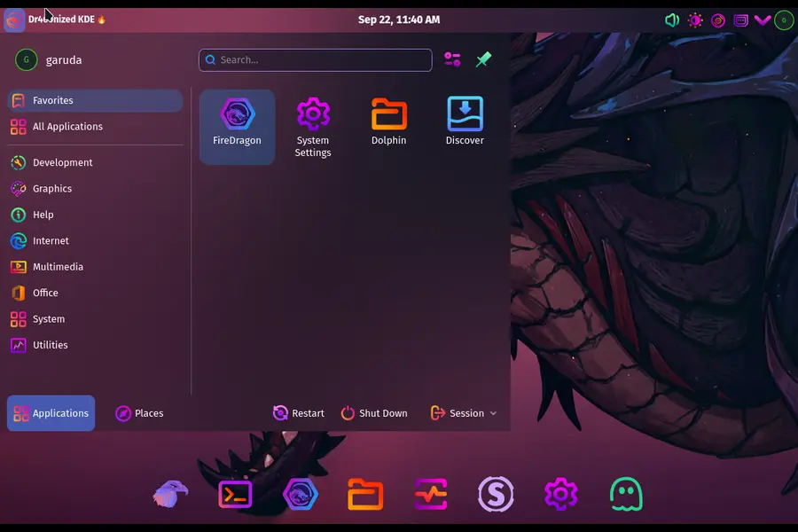Click the Shut Down button
This screenshot has height=532, width=798.
pos(374,413)
